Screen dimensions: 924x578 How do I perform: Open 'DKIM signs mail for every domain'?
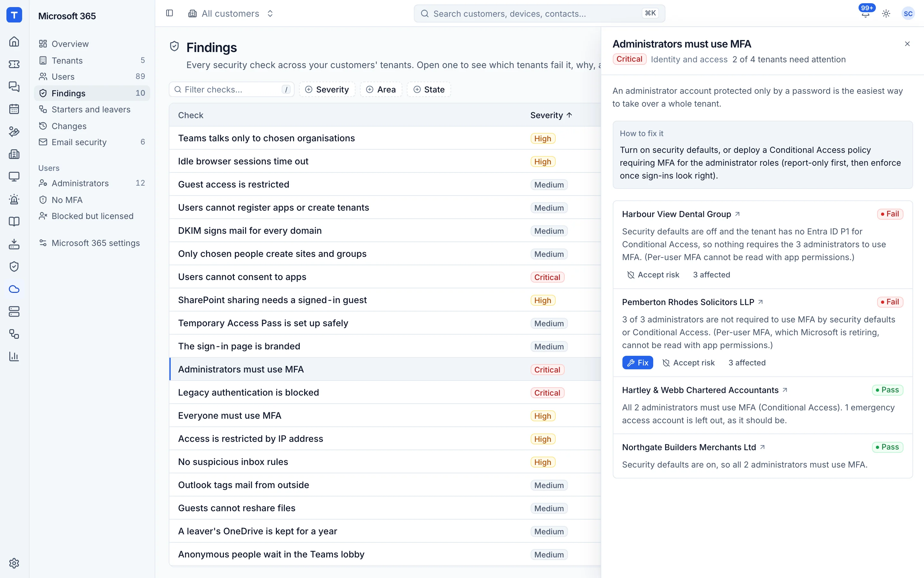[x=385, y=231]
